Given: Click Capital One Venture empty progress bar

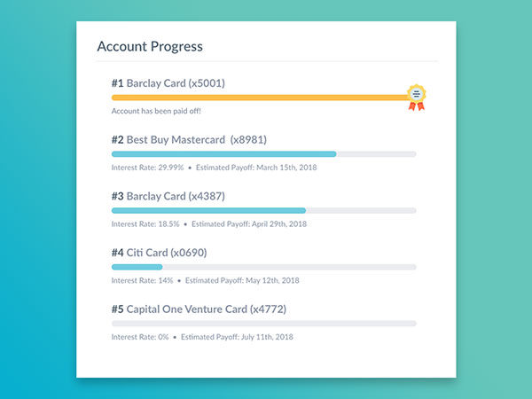Looking at the screenshot, I should pyautogui.click(x=263, y=324).
